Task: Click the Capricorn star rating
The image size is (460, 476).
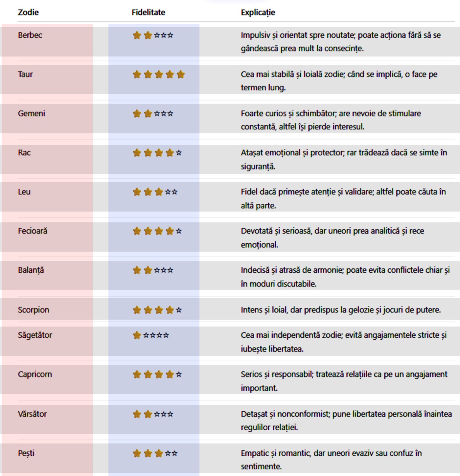Action: click(157, 374)
